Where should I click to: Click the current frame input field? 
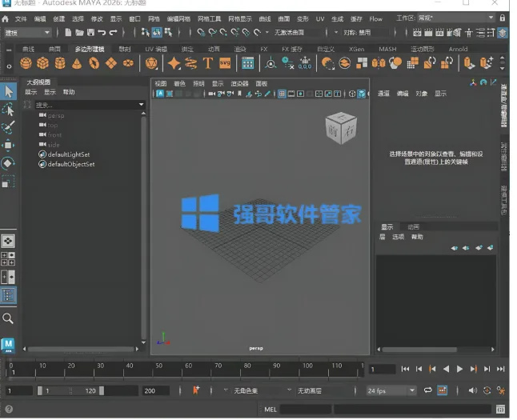[382, 369]
